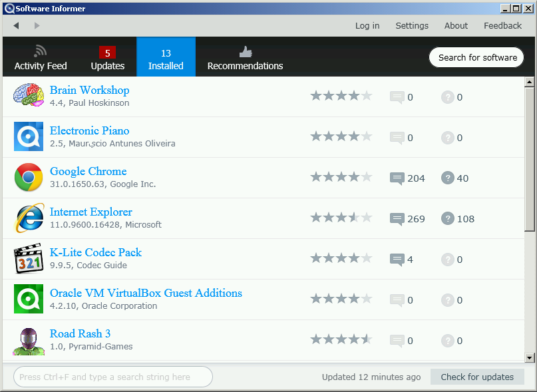The height and width of the screenshot is (392, 537).
Task: Open the Brain Workshop title link
Action: pos(89,90)
